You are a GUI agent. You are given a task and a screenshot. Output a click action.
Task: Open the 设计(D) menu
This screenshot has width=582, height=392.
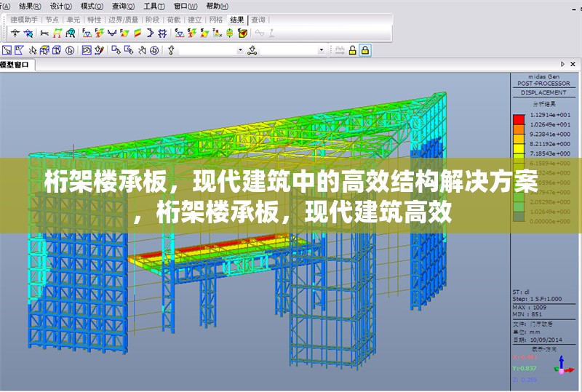(60, 7)
